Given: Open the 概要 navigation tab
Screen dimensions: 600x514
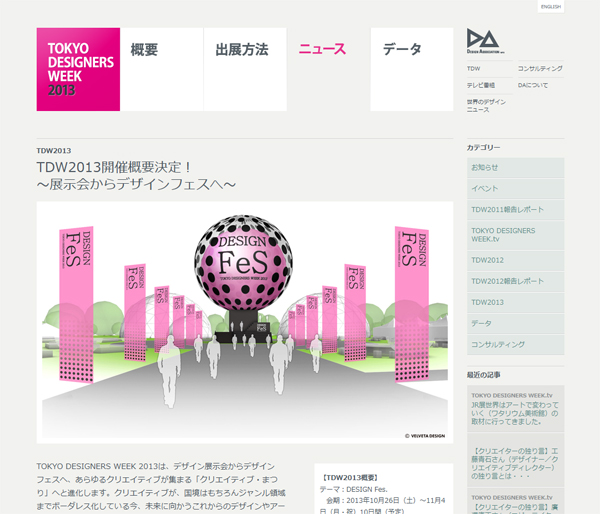Looking at the screenshot, I should (161, 69).
